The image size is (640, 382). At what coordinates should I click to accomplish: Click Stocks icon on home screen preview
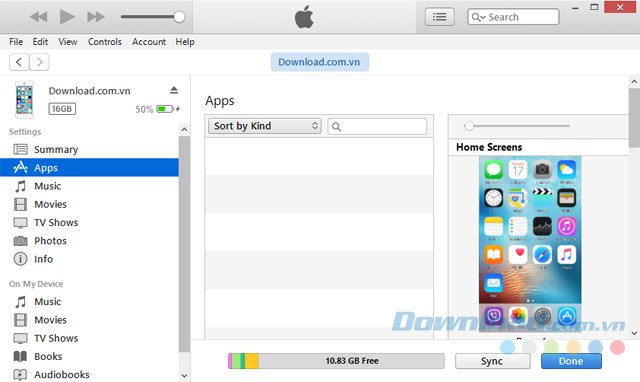click(x=542, y=226)
